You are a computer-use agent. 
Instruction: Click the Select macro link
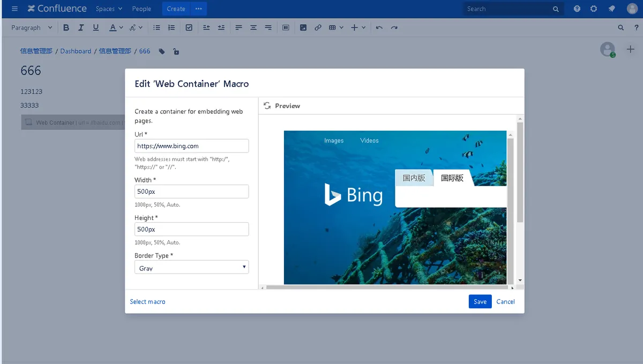pyautogui.click(x=147, y=301)
